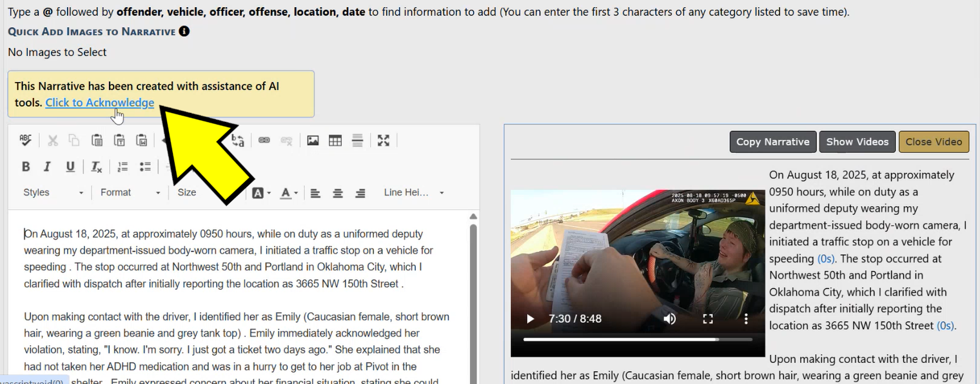Toggle underline formatting
This screenshot has height=384, width=980.
70,167
